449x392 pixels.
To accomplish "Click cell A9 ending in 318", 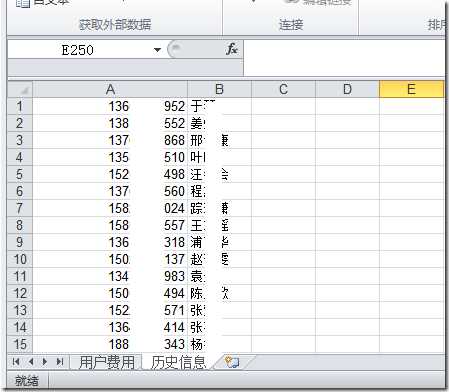I will [110, 242].
